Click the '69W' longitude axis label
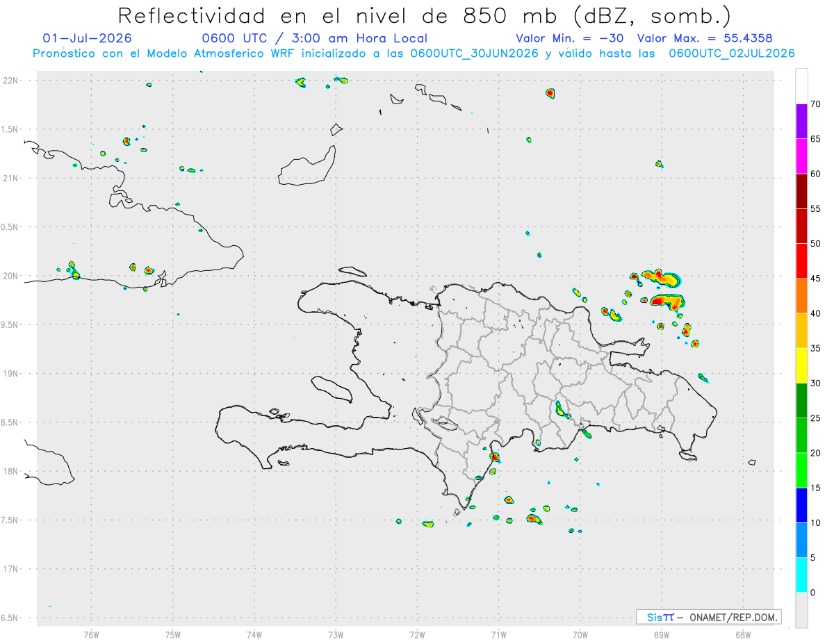This screenshot has width=834, height=644. pyautogui.click(x=662, y=635)
